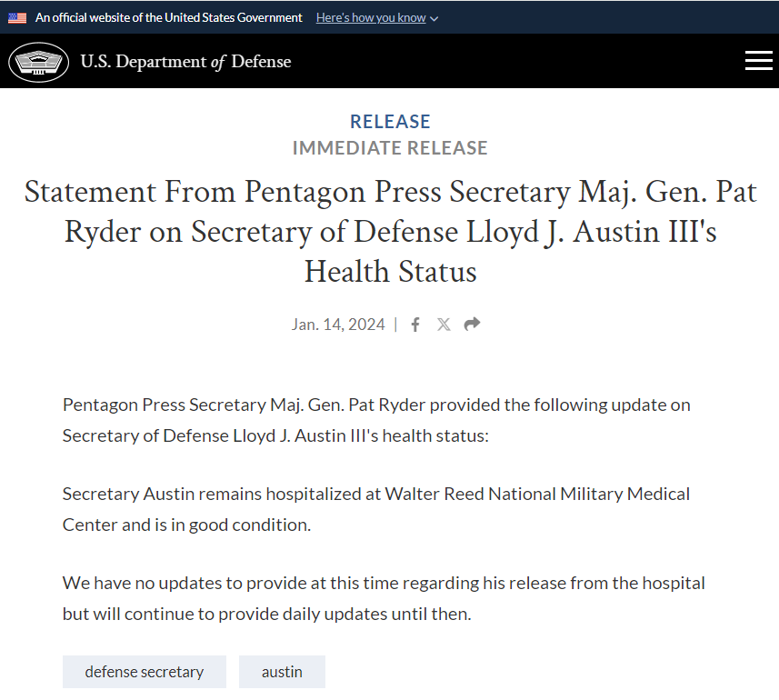The image size is (779, 700).
Task: Click the 'An official website' banner text
Action: tap(169, 17)
